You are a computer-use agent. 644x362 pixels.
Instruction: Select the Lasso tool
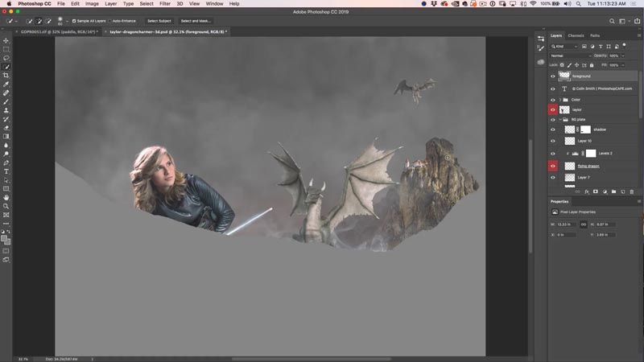(6, 58)
